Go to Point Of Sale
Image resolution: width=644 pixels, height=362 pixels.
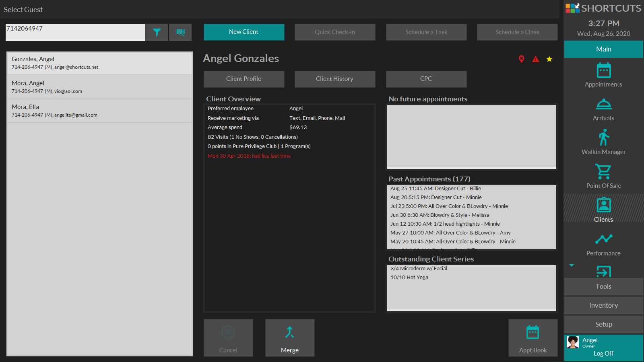coord(603,176)
